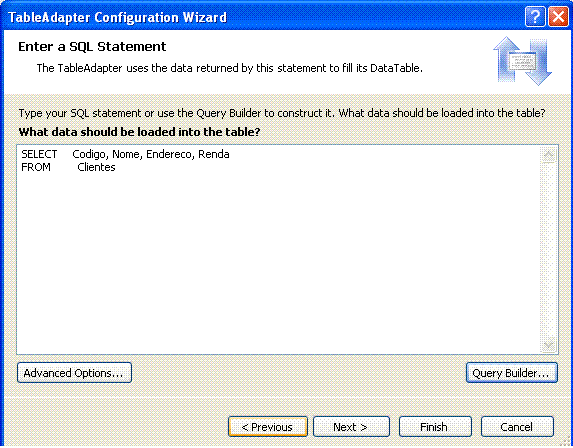Click the Help question mark icon
This screenshot has width=573, height=448.
coord(535,17)
